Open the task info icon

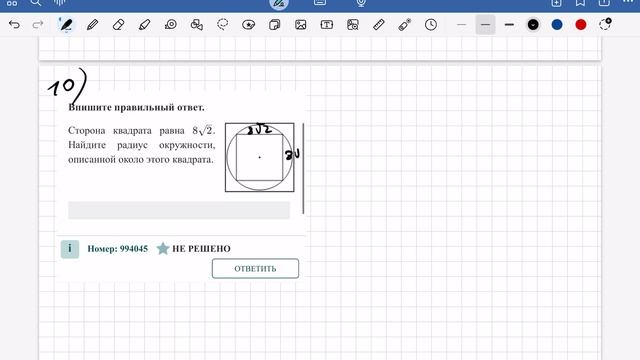pos(70,249)
